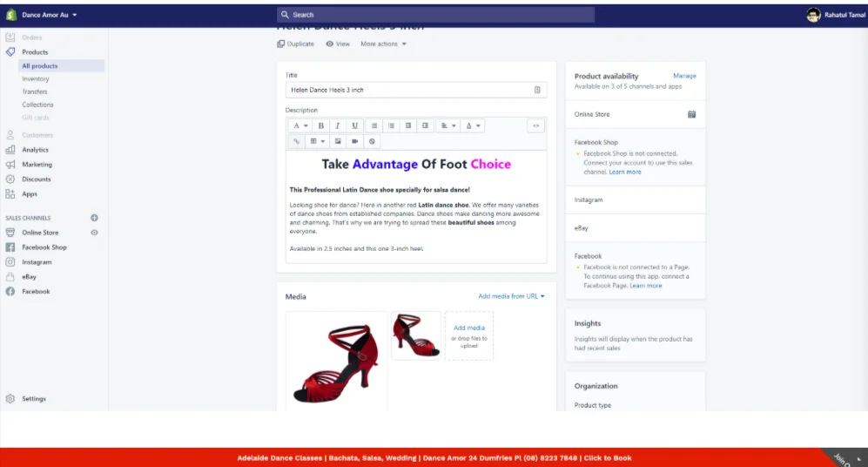Expand the More actions menu
868x467 pixels.
pyautogui.click(x=383, y=44)
